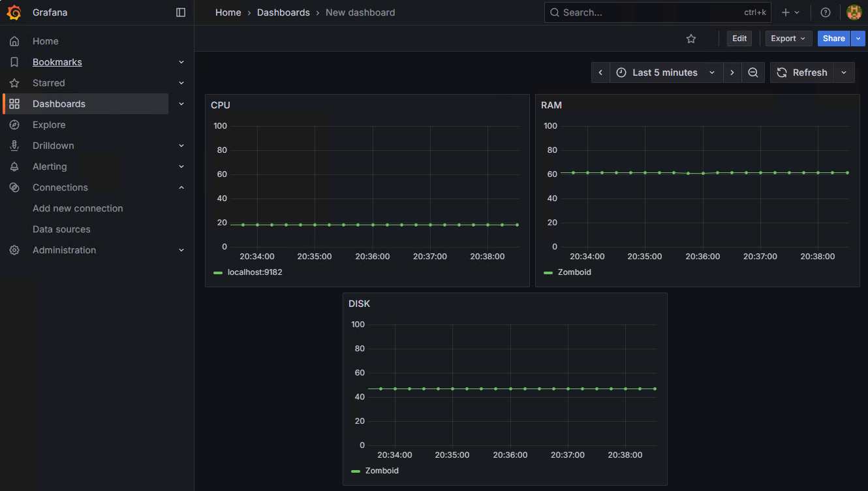Open the user profile avatar

854,12
